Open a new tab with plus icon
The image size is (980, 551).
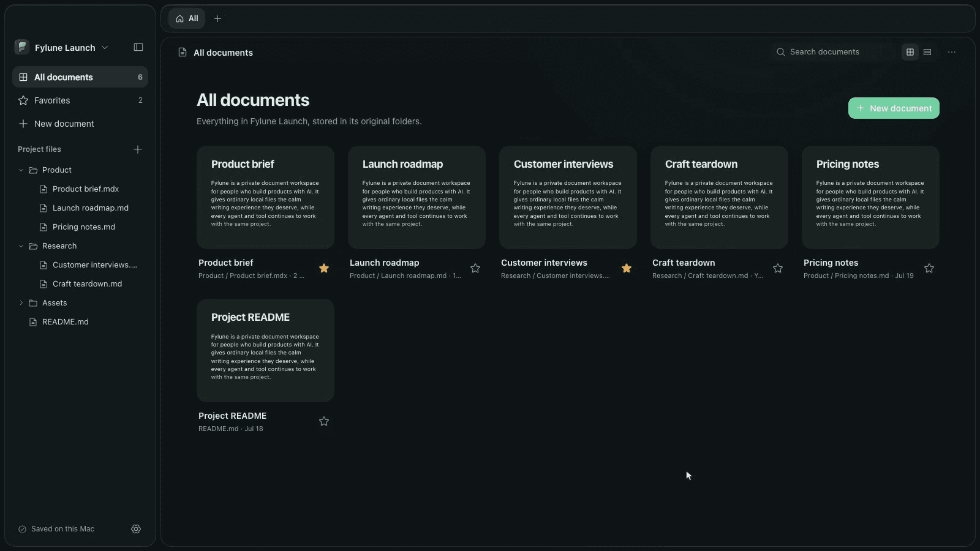click(217, 19)
